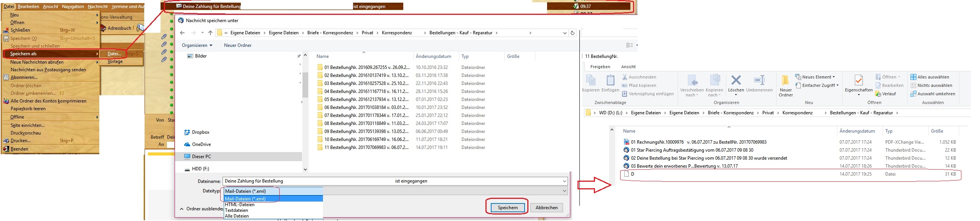Click Bearbeiten in the Öffnen group
Image resolution: width=980 pixels, height=221 pixels.
click(889, 85)
